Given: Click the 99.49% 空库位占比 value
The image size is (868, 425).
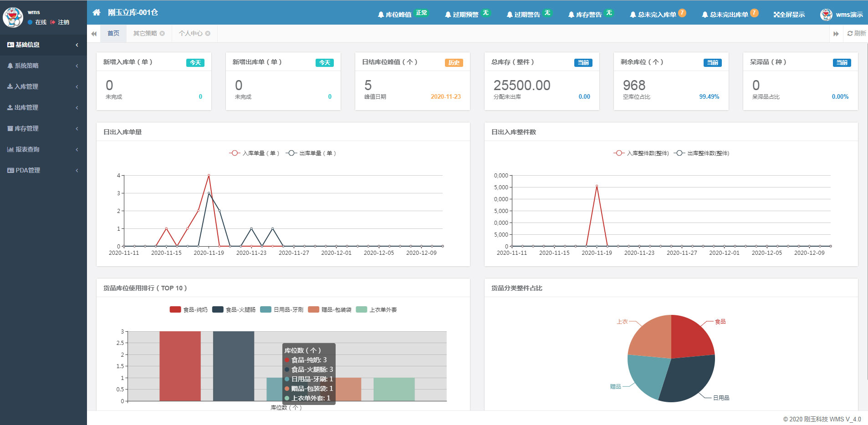Looking at the screenshot, I should click(x=709, y=96).
